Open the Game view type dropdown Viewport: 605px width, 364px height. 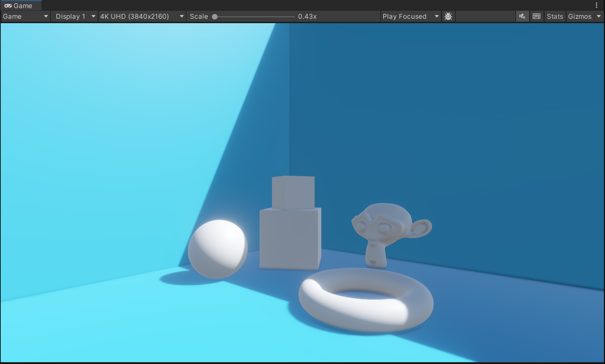(25, 17)
